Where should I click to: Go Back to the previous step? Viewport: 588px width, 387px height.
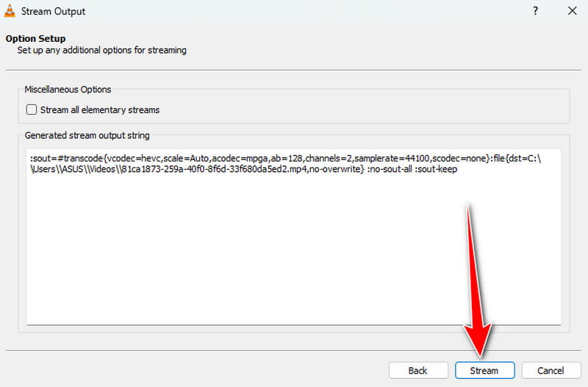click(417, 370)
